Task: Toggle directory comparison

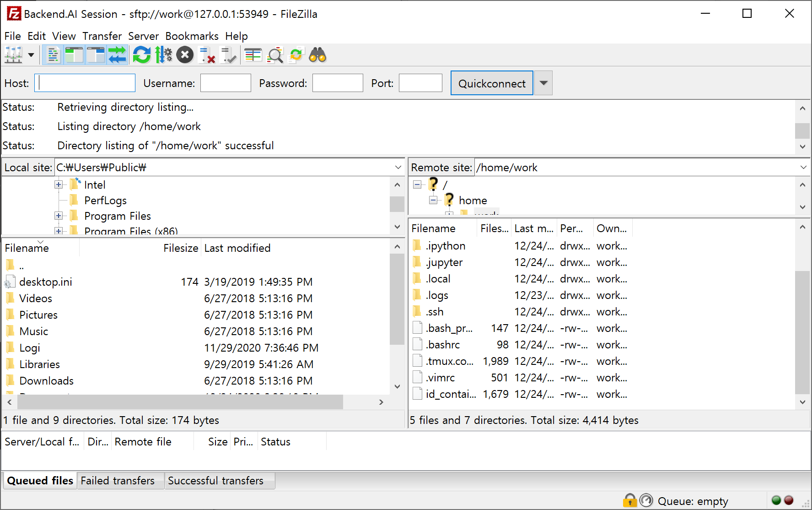Action: pyautogui.click(x=275, y=55)
